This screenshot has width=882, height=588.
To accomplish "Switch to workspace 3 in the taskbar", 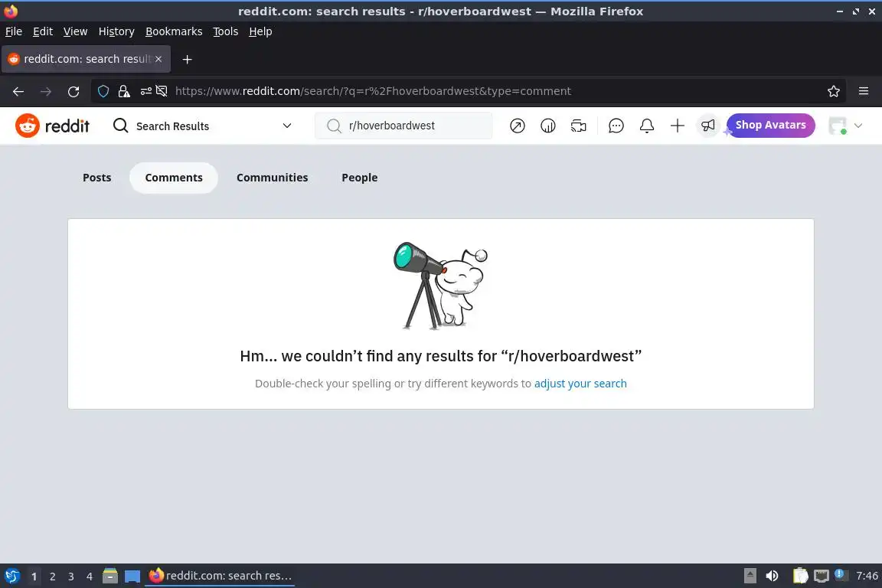I will coord(71,577).
